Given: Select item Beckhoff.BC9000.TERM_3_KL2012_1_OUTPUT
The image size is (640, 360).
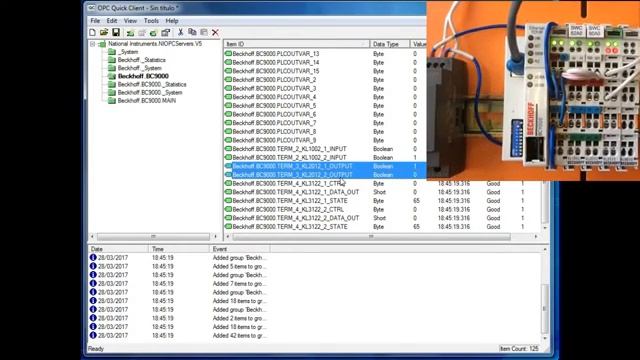Looking at the screenshot, I should coord(292,166).
